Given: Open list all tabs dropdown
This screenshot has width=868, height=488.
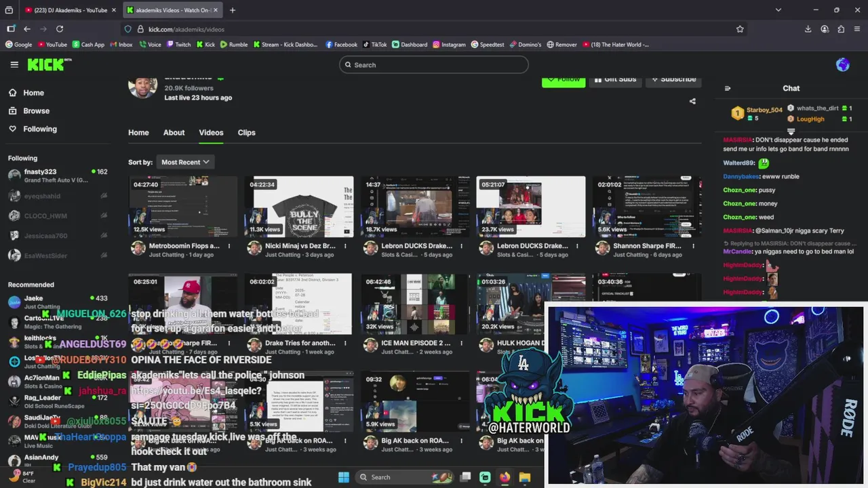Looking at the screenshot, I should point(778,10).
